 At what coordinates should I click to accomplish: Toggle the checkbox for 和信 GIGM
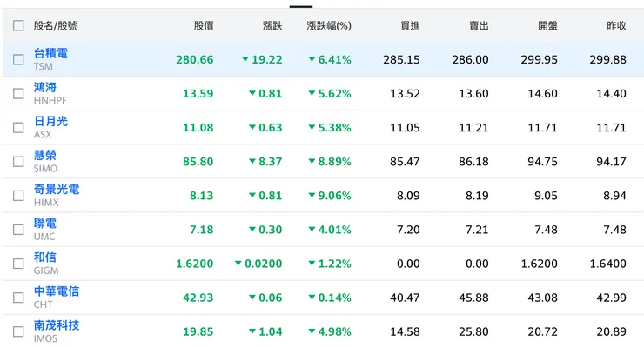point(18,264)
